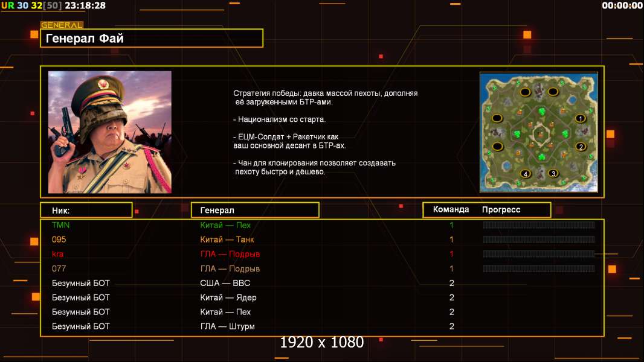Screen dimensions: 644x362
Task: Select the 'Генерал' column header
Action: [255, 211]
